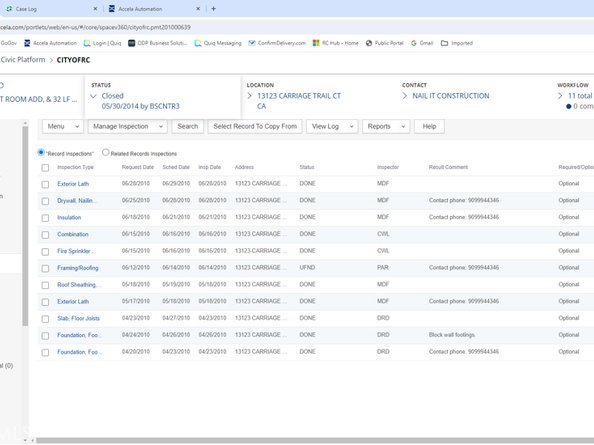Screen dimensions: 594x445
Task: Check the Roof Sheathing row checkbox
Action: coord(45,285)
